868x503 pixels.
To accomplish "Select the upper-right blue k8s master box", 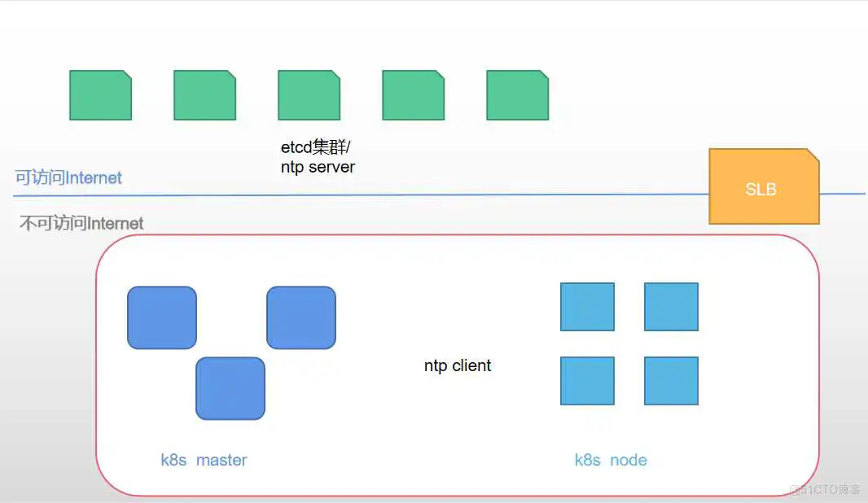I will point(300,317).
